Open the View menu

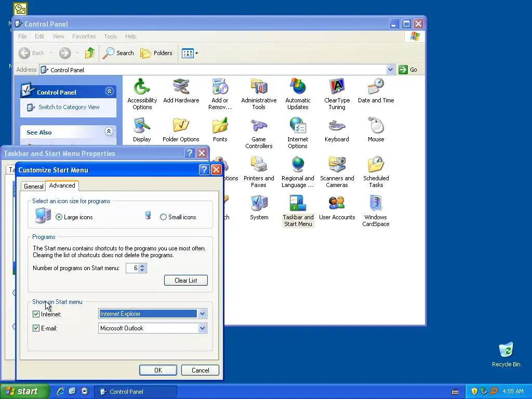58,36
